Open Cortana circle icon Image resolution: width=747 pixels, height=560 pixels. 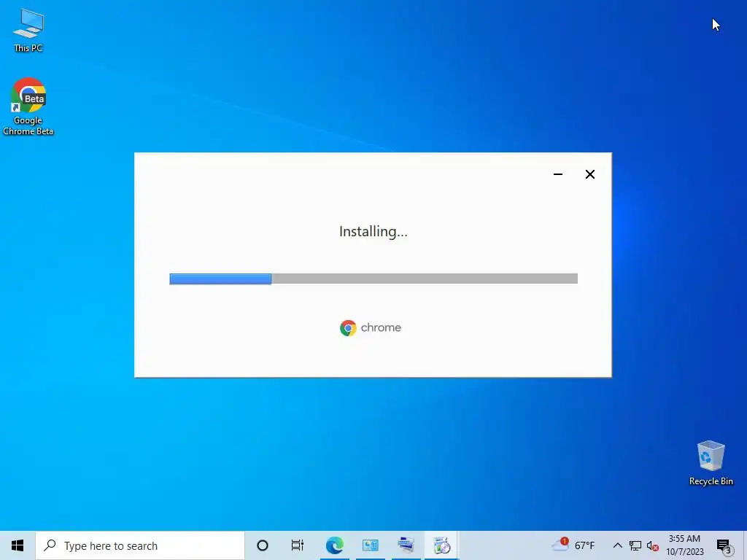click(x=263, y=545)
